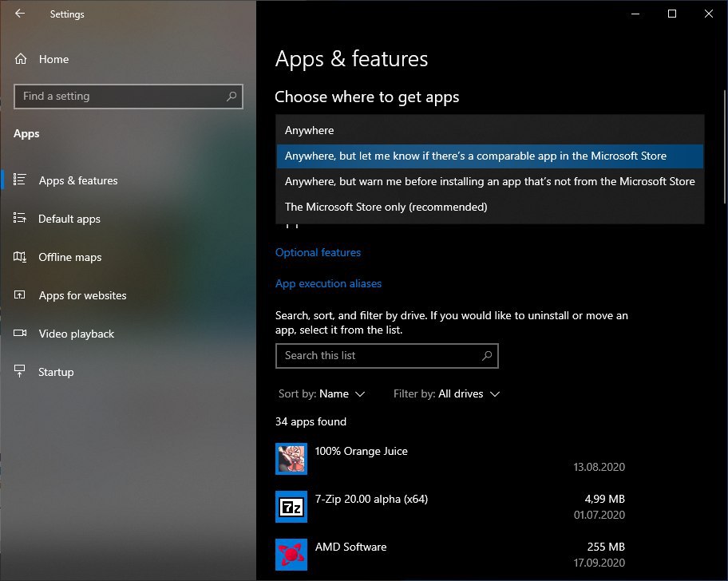The width and height of the screenshot is (728, 581).
Task: Go back with the Settings back arrow
Action: pyautogui.click(x=19, y=14)
